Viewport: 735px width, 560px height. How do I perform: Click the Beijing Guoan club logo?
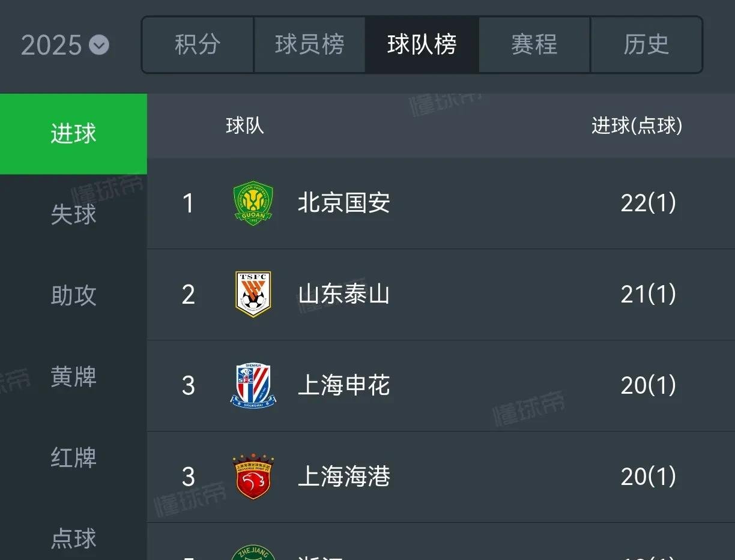[253, 203]
